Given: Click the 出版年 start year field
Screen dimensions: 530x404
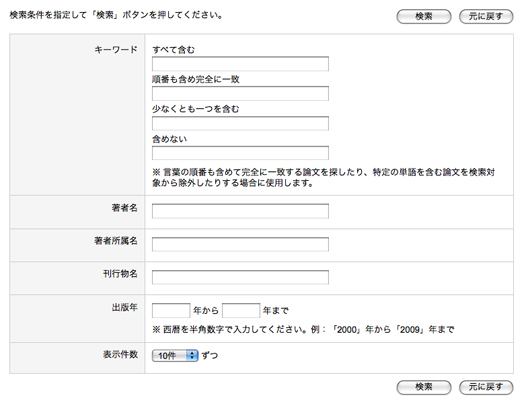Looking at the screenshot, I should tap(171, 310).
